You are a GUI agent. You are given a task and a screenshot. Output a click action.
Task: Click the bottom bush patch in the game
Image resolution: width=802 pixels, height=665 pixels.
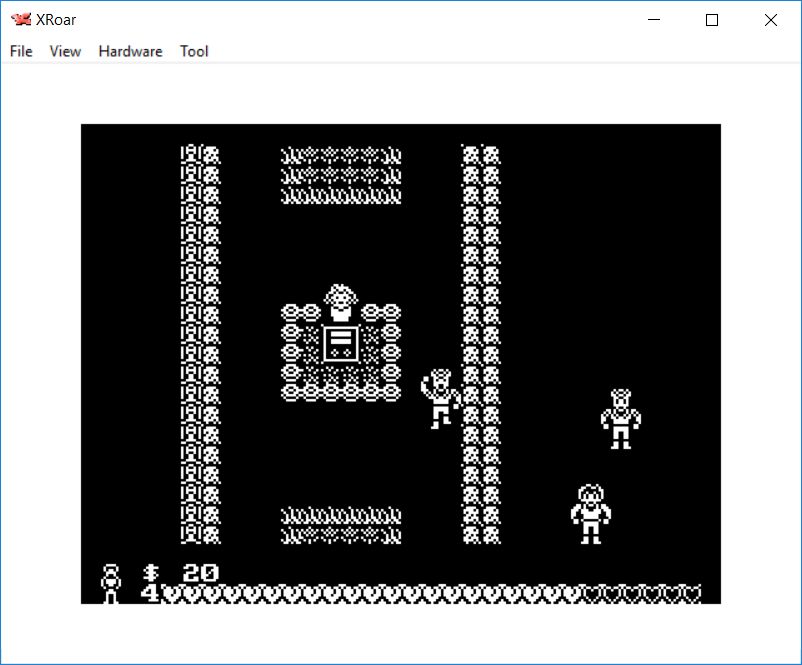340,525
